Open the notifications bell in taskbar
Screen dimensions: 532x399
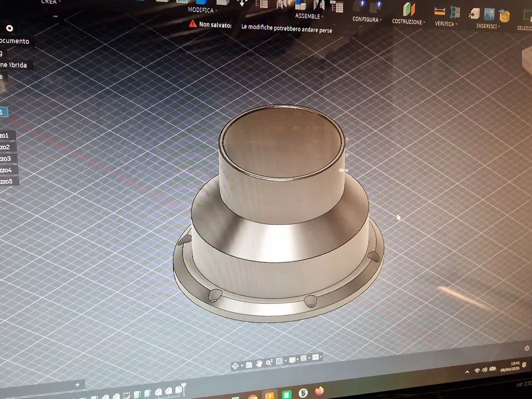coord(525,364)
